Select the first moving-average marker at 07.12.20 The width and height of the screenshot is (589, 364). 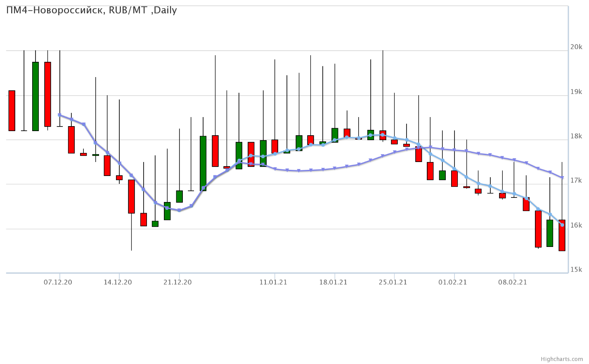point(59,115)
